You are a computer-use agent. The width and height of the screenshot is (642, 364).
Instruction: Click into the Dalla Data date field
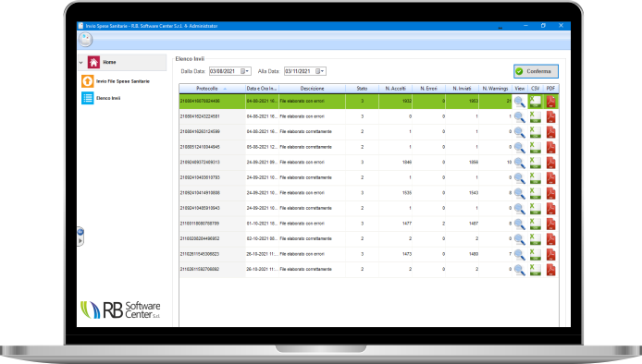pos(225,71)
